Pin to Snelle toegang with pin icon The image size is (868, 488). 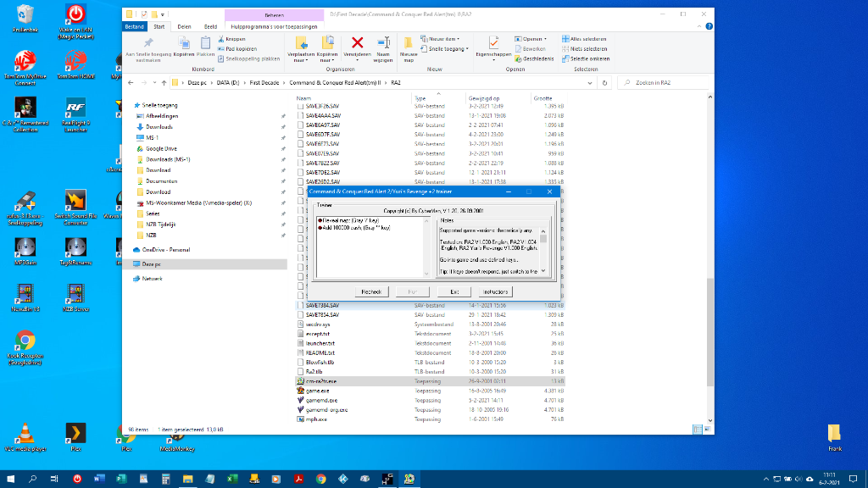click(148, 43)
